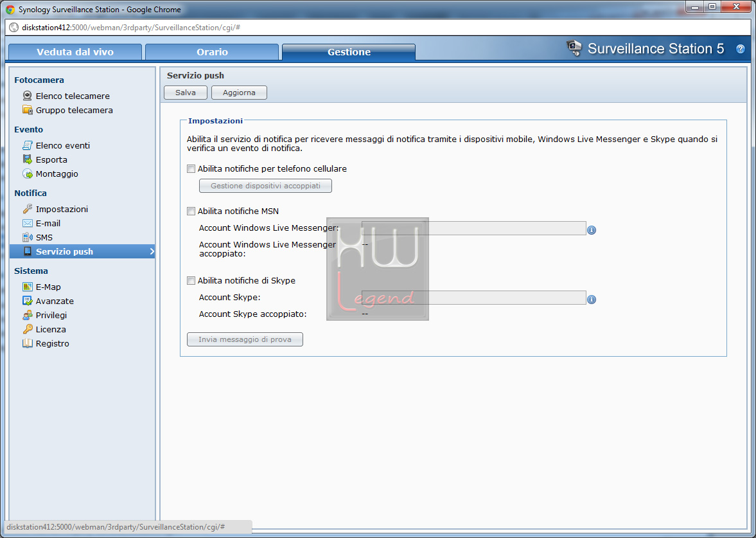
Task: Expand the Servizio push arrow
Action: pyautogui.click(x=152, y=251)
